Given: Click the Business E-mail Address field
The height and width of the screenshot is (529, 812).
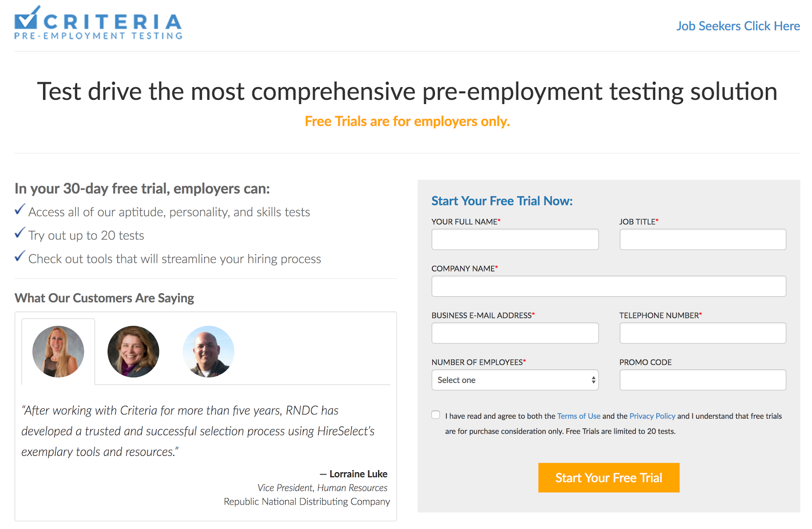Looking at the screenshot, I should (x=515, y=333).
